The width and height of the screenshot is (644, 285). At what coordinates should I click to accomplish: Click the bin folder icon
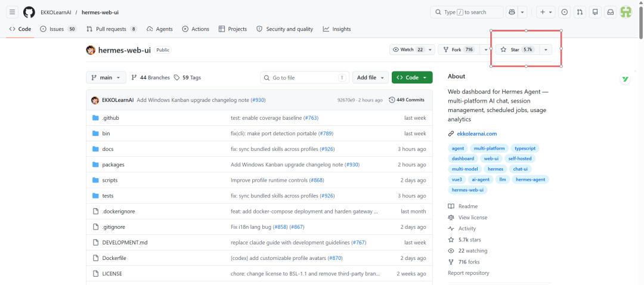[x=95, y=134]
